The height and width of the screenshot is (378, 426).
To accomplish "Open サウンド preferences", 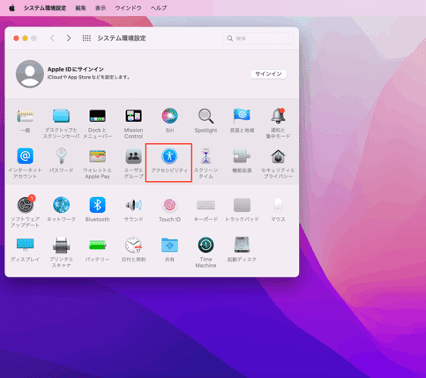I will pyautogui.click(x=133, y=209).
